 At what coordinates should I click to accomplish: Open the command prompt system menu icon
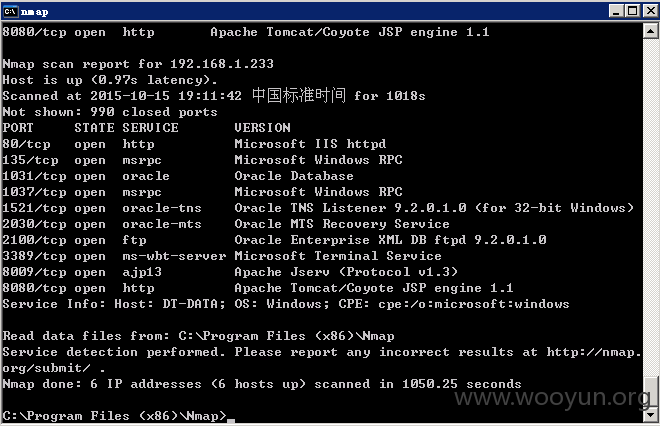[11, 11]
